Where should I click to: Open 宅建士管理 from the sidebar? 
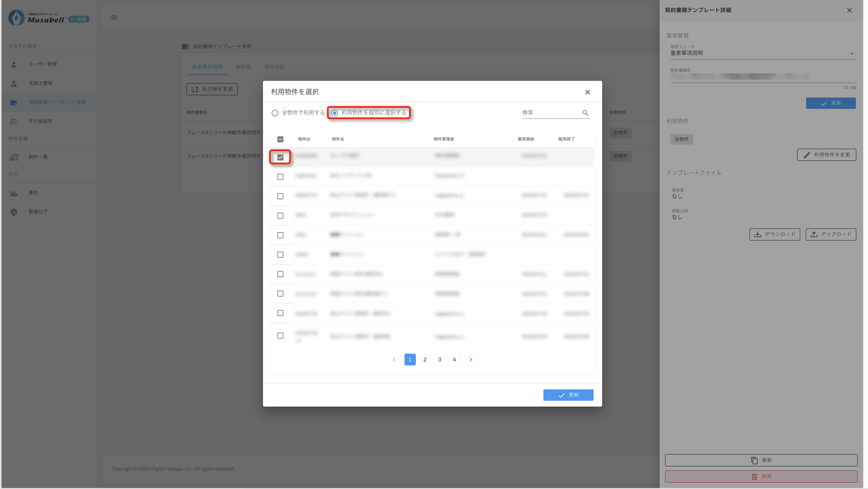click(x=40, y=83)
